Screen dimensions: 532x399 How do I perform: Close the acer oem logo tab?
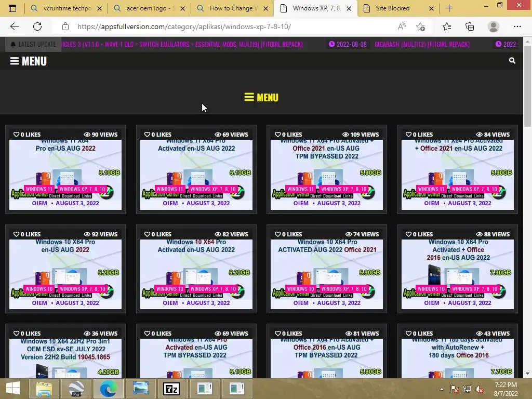[182, 8]
